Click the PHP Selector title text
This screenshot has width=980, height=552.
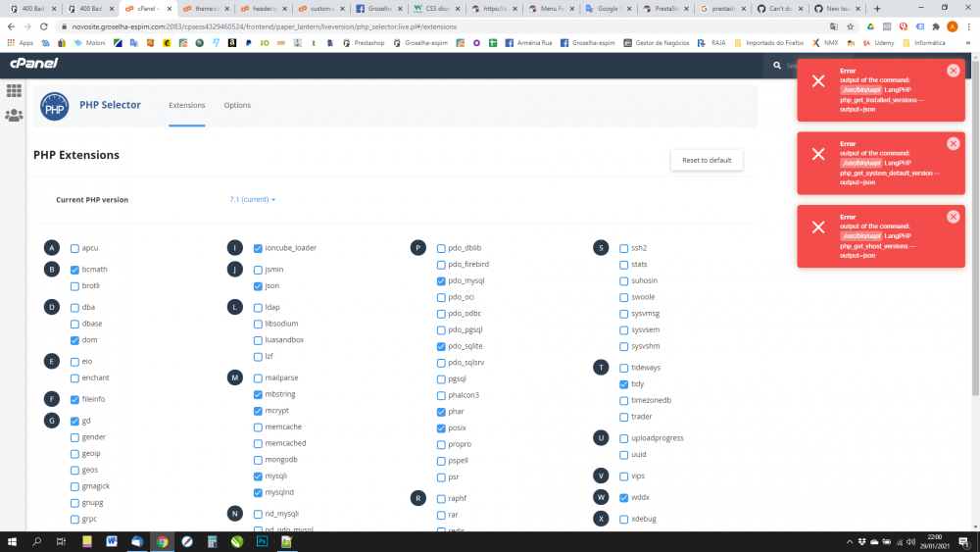[x=110, y=105]
